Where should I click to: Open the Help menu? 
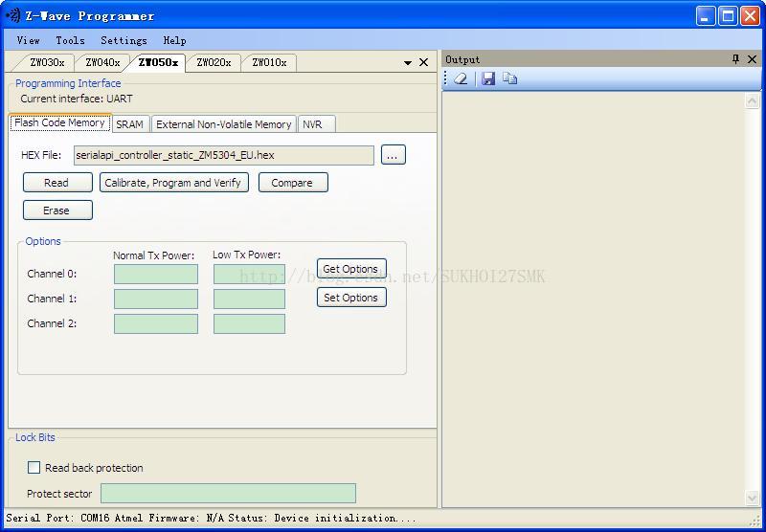(174, 40)
